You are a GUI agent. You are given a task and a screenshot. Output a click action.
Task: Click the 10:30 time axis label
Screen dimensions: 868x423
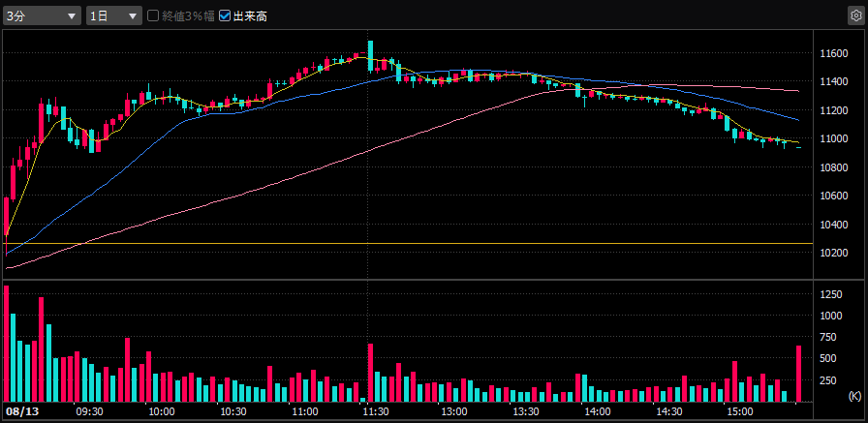click(x=233, y=412)
